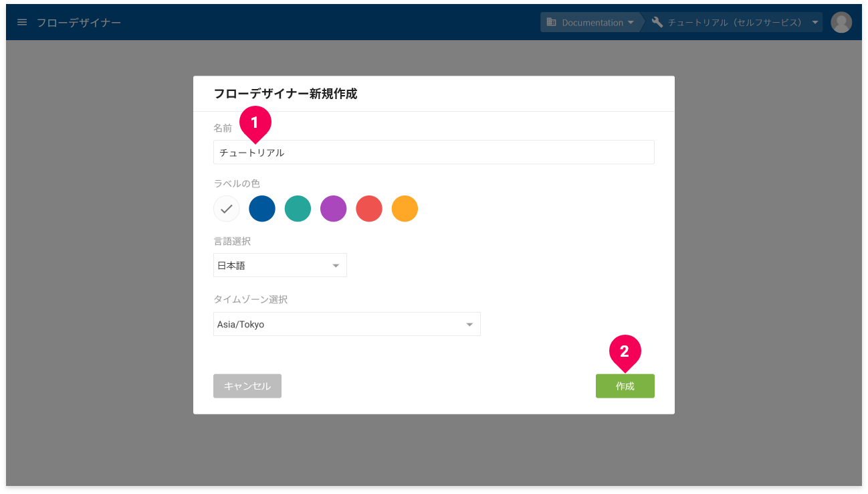This screenshot has width=868, height=494.
Task: Select the orange label color
Action: 405,209
